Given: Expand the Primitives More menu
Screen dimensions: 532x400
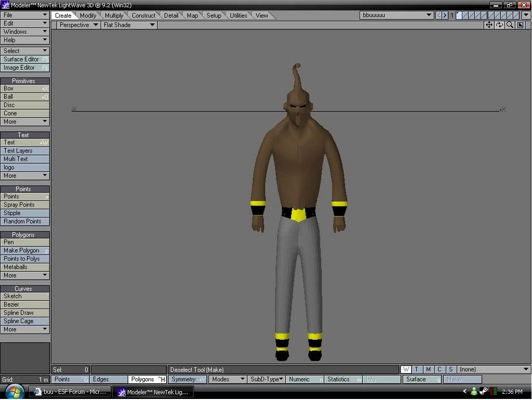Looking at the screenshot, I should point(25,122).
